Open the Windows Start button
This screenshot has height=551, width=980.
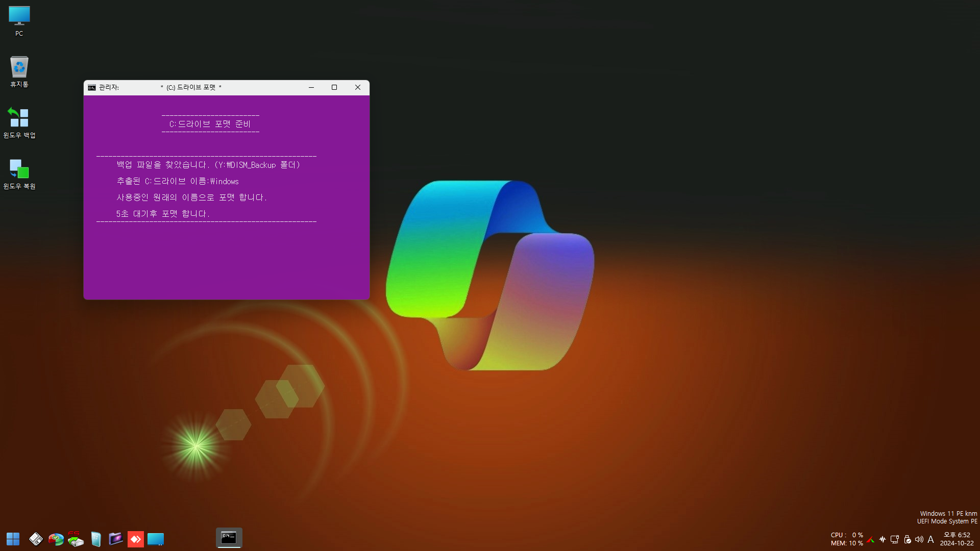coord(13,539)
